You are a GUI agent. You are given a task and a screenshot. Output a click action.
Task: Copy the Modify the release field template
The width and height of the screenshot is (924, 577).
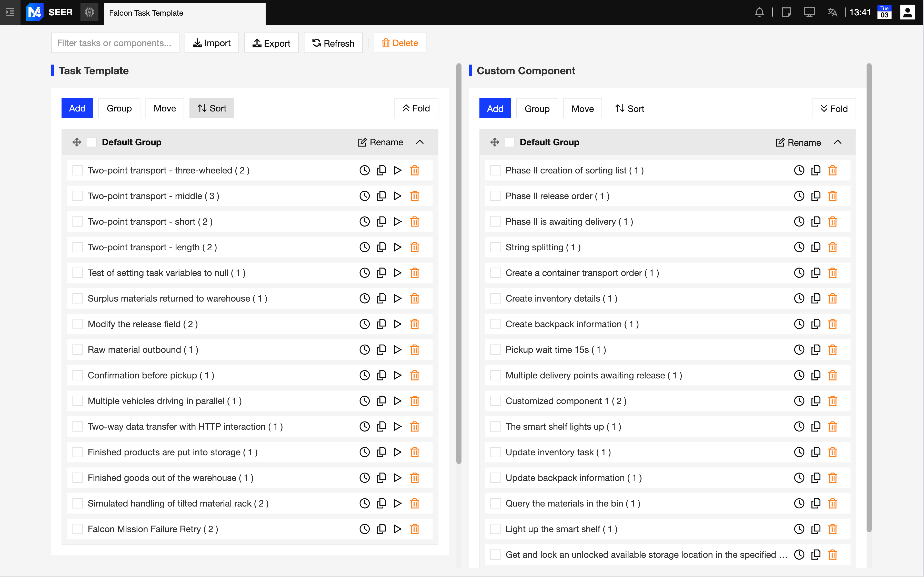coord(381,324)
